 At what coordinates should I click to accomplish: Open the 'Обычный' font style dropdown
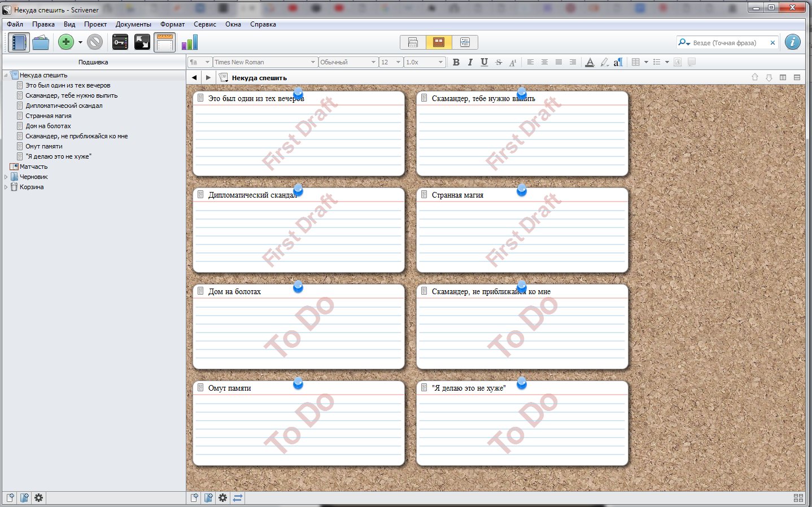348,62
